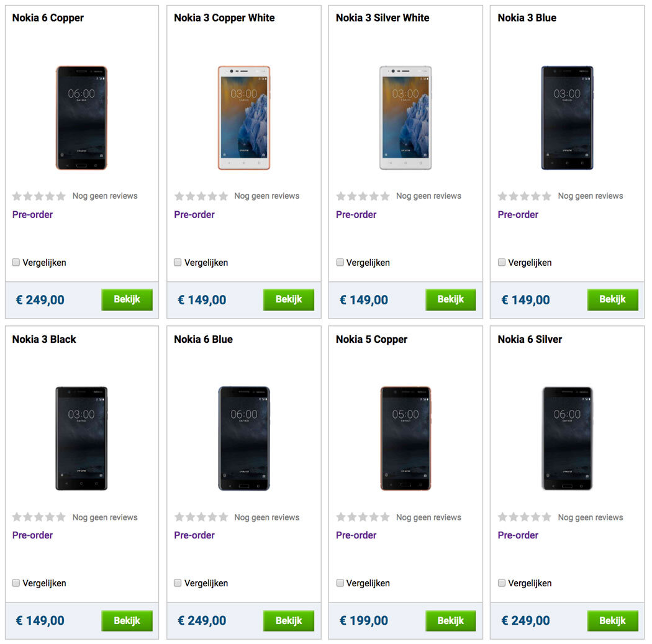Click the € 199,00 price of Nokia 5 Copper
The image size is (652, 644).
click(x=364, y=620)
